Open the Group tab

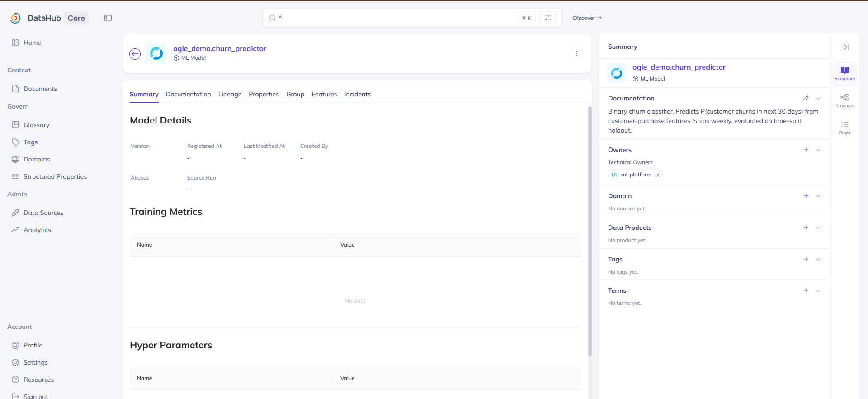pos(295,94)
